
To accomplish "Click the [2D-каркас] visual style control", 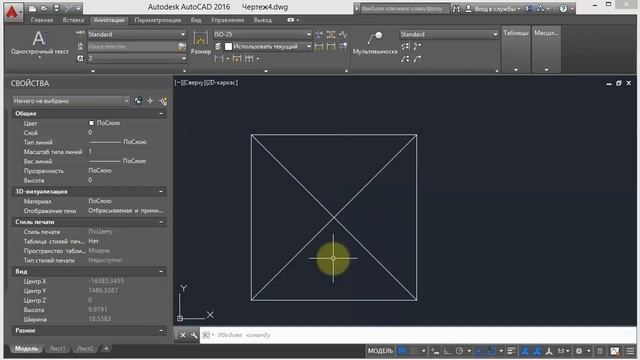I will point(222,83).
